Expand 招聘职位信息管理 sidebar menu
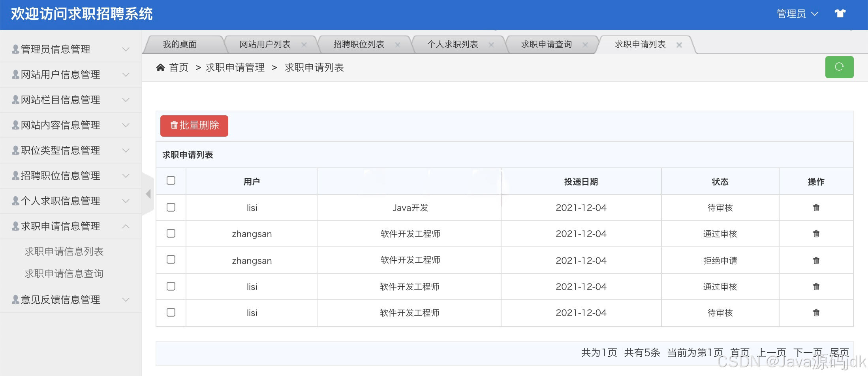 [71, 176]
